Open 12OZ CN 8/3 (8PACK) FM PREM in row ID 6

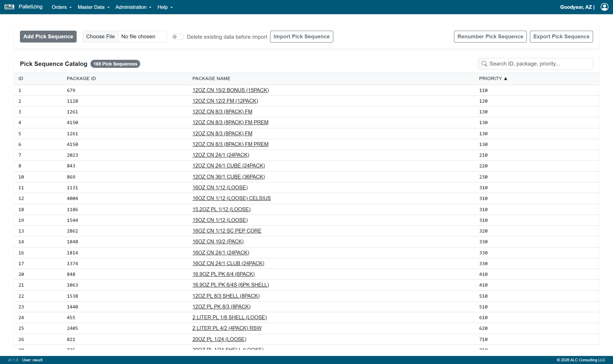[x=230, y=144]
